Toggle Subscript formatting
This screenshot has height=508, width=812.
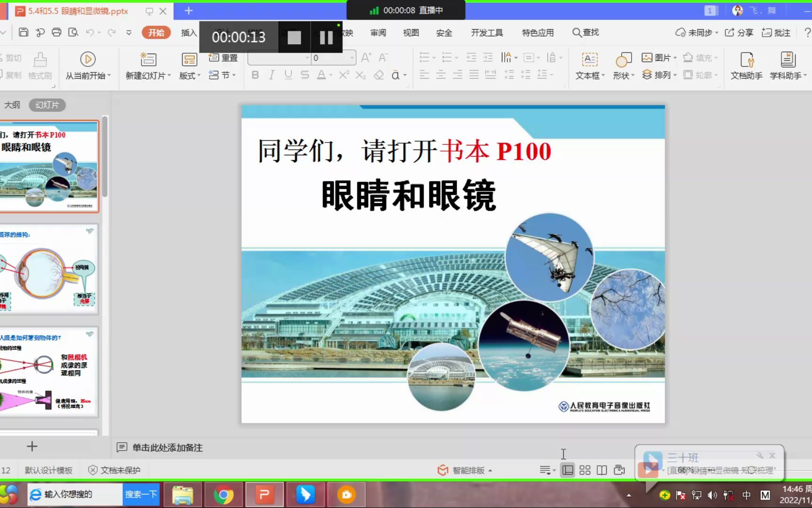360,75
